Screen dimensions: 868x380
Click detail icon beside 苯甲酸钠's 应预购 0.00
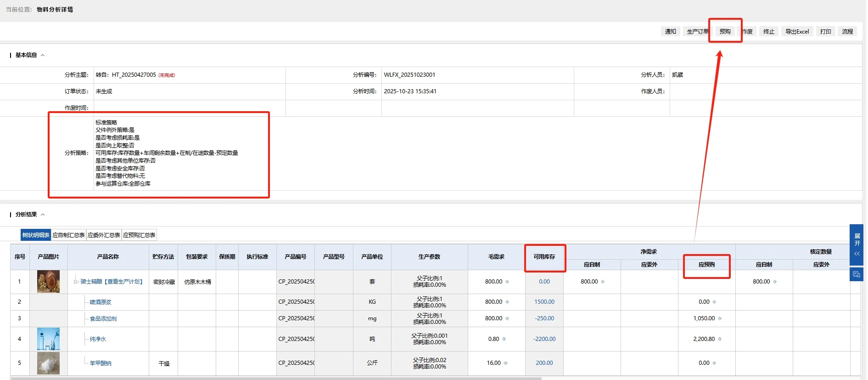tap(714, 363)
